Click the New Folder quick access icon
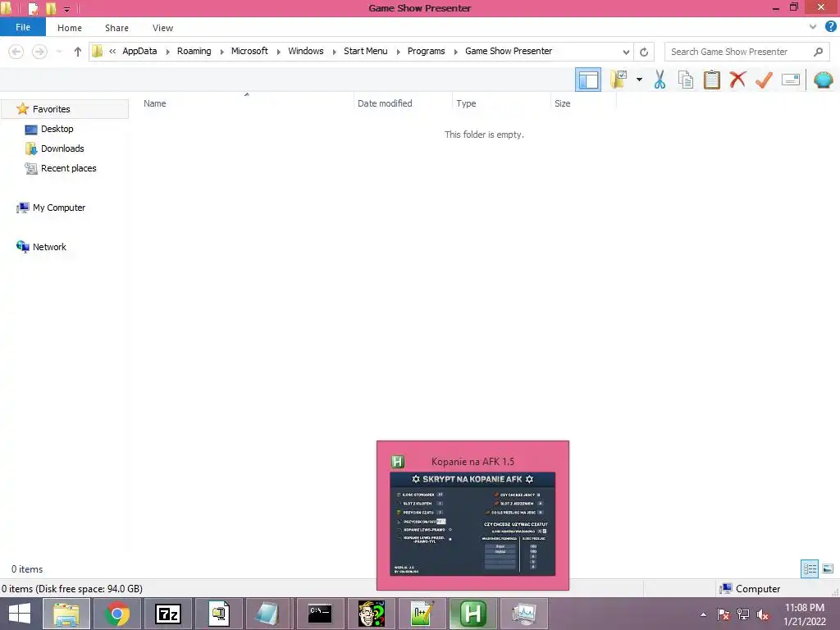 (x=51, y=8)
